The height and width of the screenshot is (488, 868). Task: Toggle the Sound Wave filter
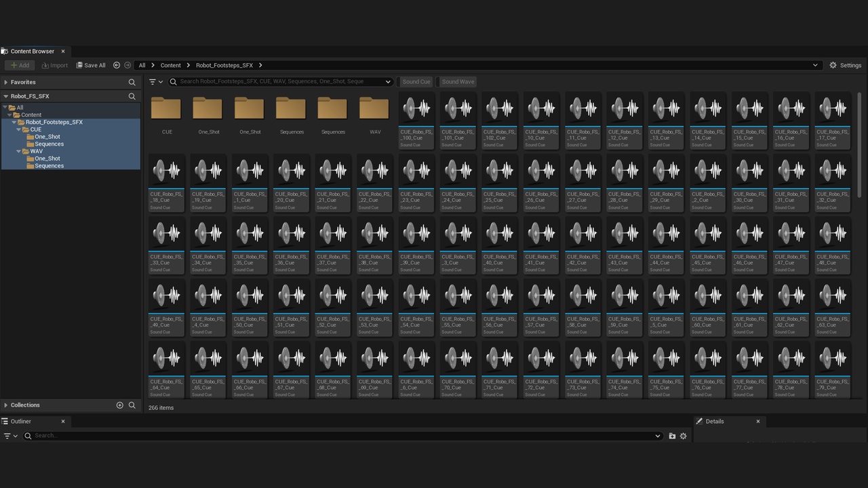coord(458,81)
